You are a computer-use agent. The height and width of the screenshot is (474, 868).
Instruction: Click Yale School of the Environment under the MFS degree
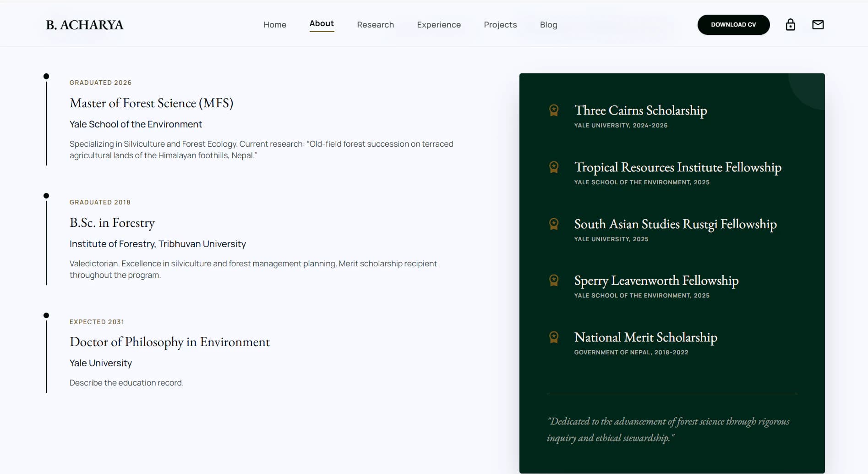pos(136,124)
